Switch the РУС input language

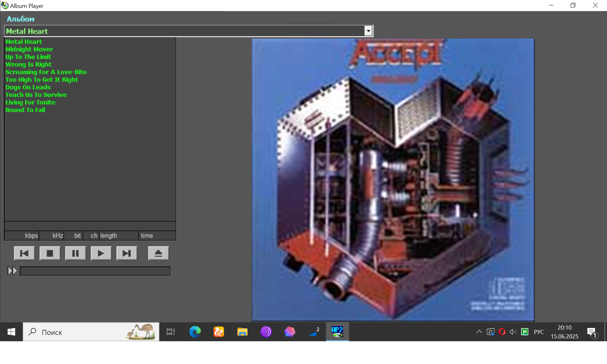click(x=539, y=332)
